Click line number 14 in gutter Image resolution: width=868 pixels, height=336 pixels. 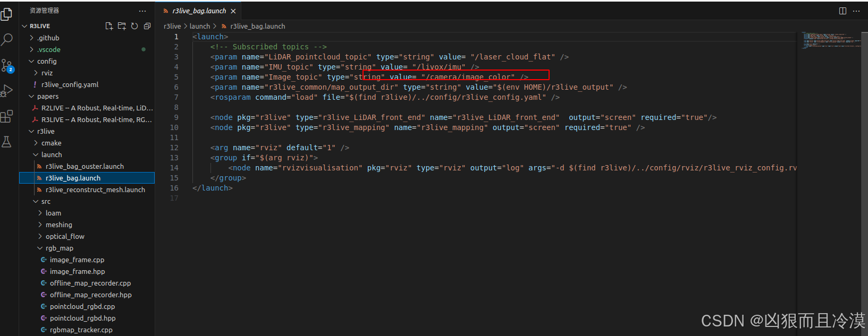coord(174,168)
